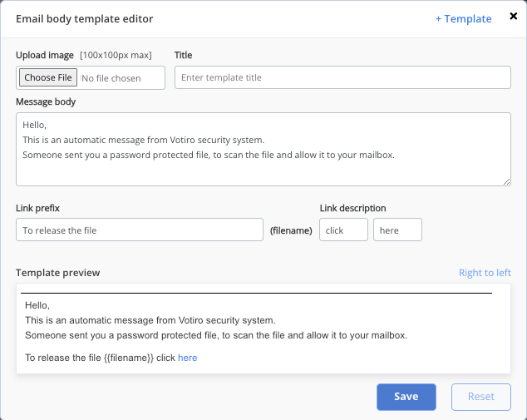The height and width of the screenshot is (420, 527).
Task: Open the 'here' link in the template preview
Action: pos(188,358)
